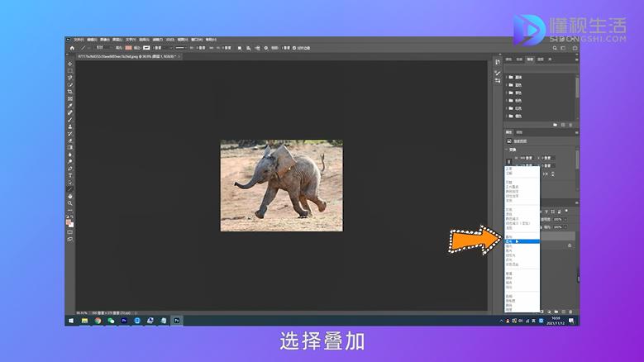Switch to the 属性 panel tab
This screenshot has width=644, height=362.
[x=509, y=132]
